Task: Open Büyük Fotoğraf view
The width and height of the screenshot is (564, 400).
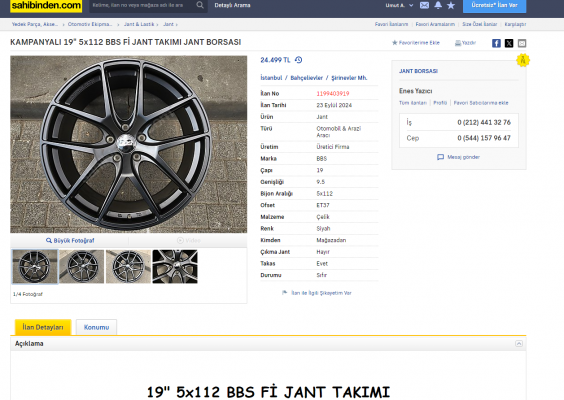Action: [70, 240]
